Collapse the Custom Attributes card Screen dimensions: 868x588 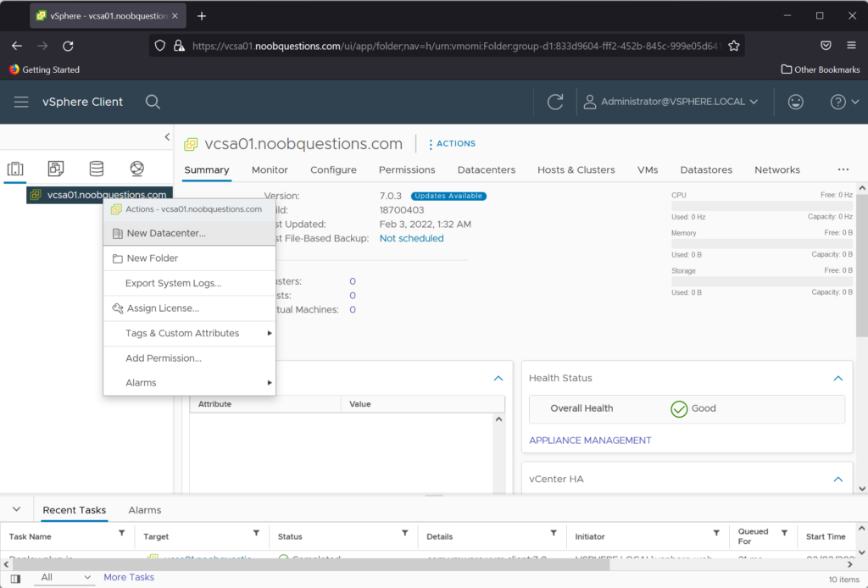(498, 379)
